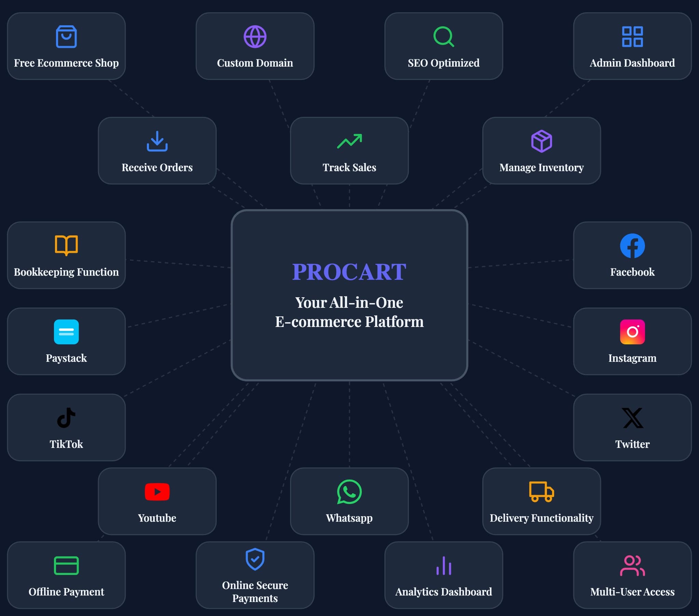Select the 'Track Sales' label
The height and width of the screenshot is (616, 699).
pyautogui.click(x=349, y=167)
